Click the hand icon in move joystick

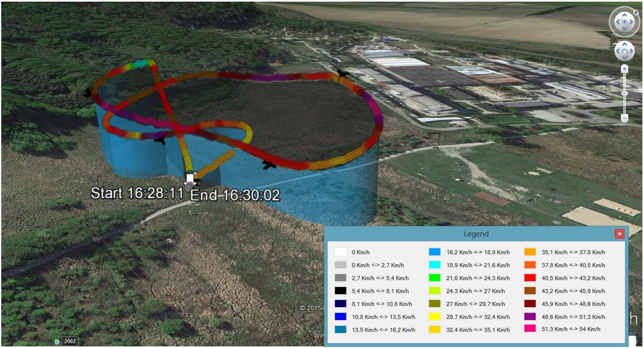coord(625,52)
